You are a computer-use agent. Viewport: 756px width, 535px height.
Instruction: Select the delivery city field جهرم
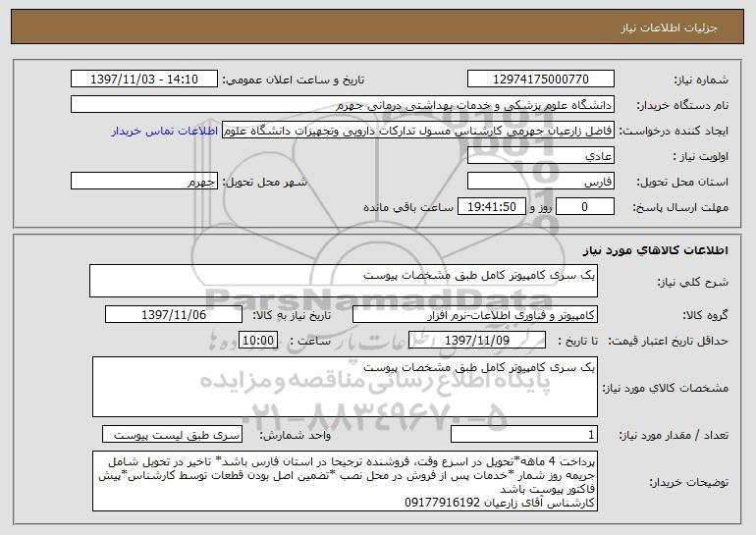(x=144, y=182)
